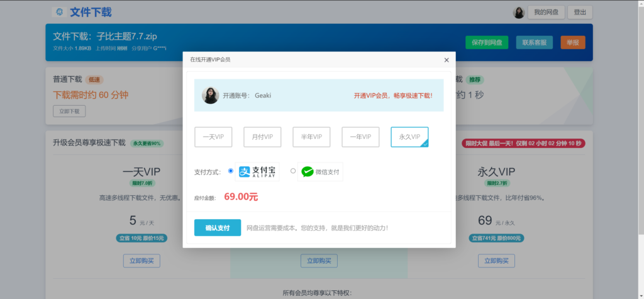The height and width of the screenshot is (299, 644).
Task: Close the 在线开通VIP会员 dialog
Action: pos(447,60)
